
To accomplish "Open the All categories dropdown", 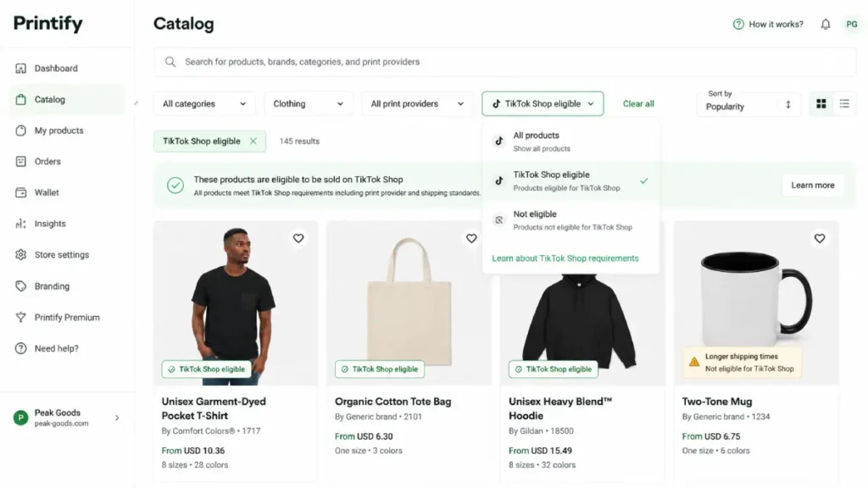I will 204,103.
